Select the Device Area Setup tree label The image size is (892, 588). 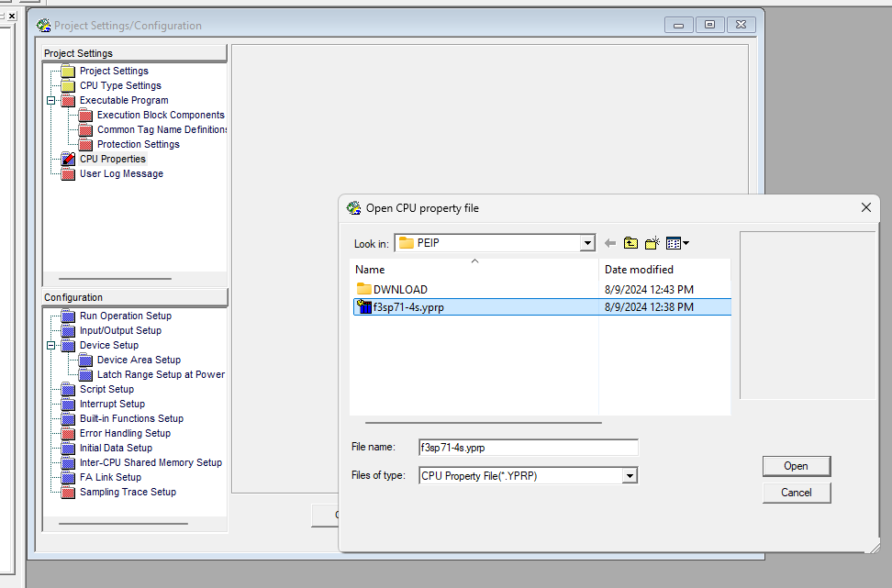139,361
